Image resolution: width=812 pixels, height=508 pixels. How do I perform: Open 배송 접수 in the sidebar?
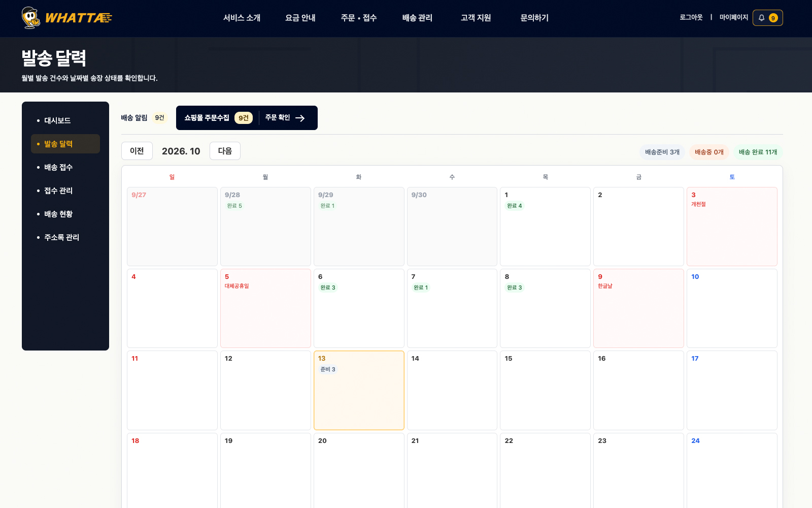65,167
